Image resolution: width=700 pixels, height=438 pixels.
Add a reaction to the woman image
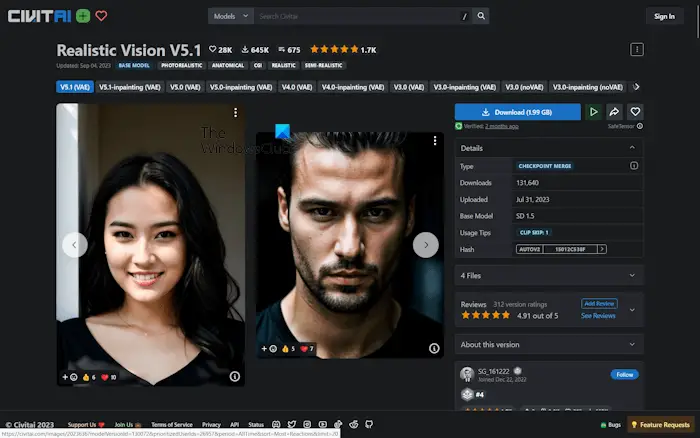(70, 377)
